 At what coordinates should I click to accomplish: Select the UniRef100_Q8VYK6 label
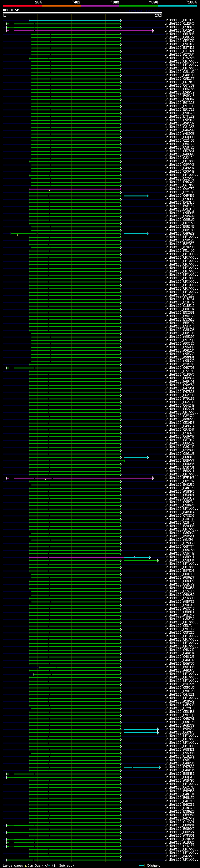click(x=179, y=165)
